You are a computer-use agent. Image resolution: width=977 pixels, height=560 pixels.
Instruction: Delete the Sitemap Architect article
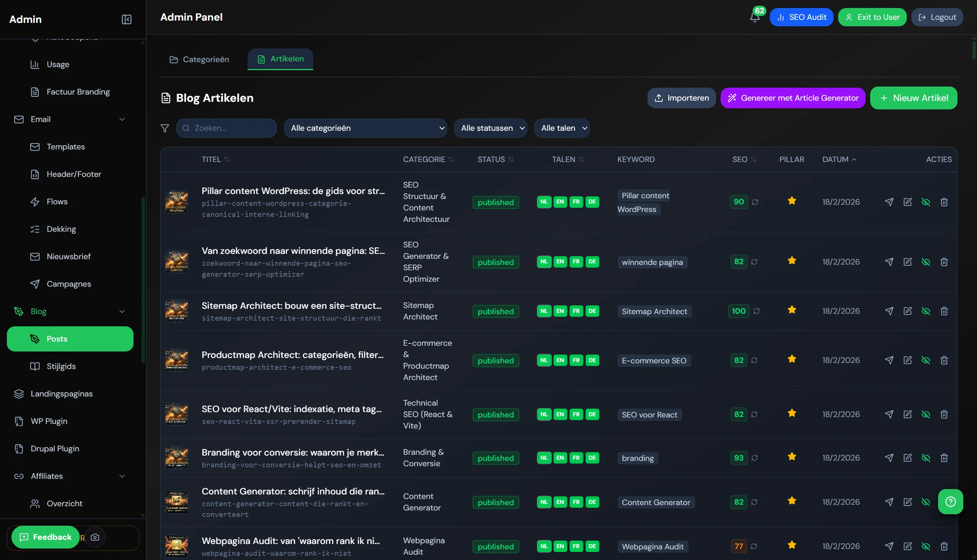(x=944, y=311)
